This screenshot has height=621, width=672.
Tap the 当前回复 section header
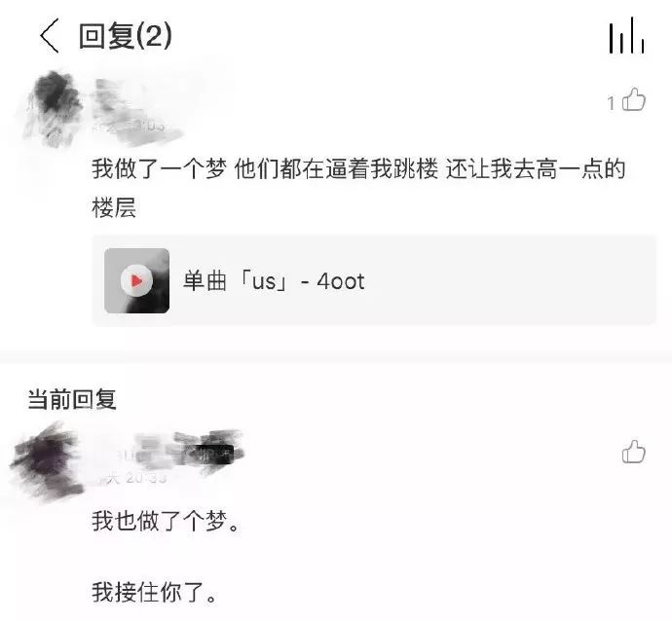click(72, 399)
